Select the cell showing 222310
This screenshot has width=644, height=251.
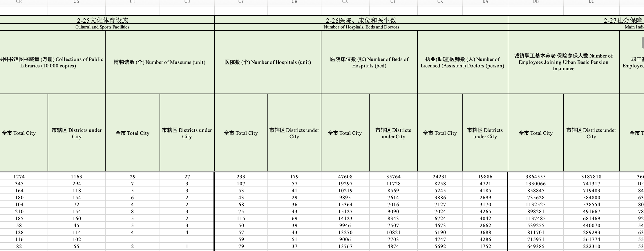click(x=591, y=246)
